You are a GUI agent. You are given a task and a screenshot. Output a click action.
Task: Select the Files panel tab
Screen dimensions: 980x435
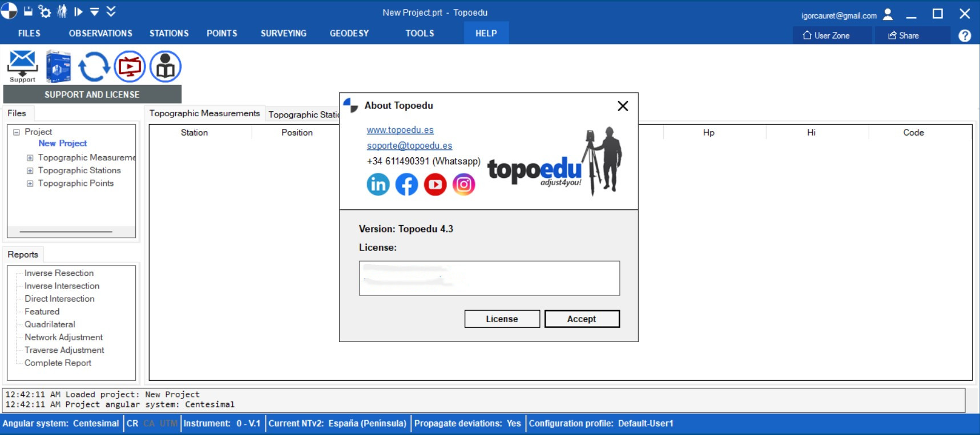pyautogui.click(x=17, y=113)
